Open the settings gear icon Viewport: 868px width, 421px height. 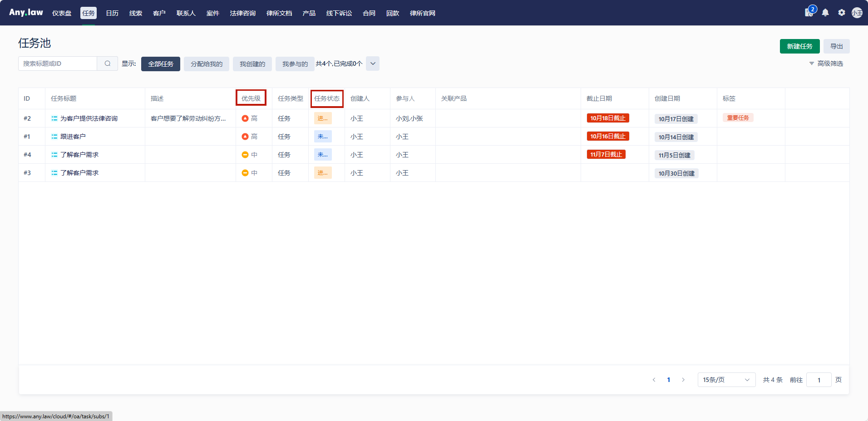point(842,13)
